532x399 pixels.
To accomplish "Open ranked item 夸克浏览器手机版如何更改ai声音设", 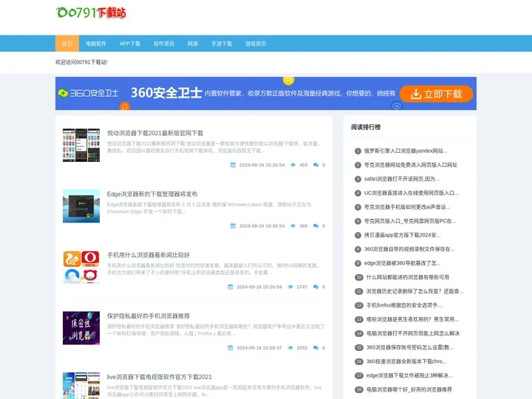I will pos(407,207).
